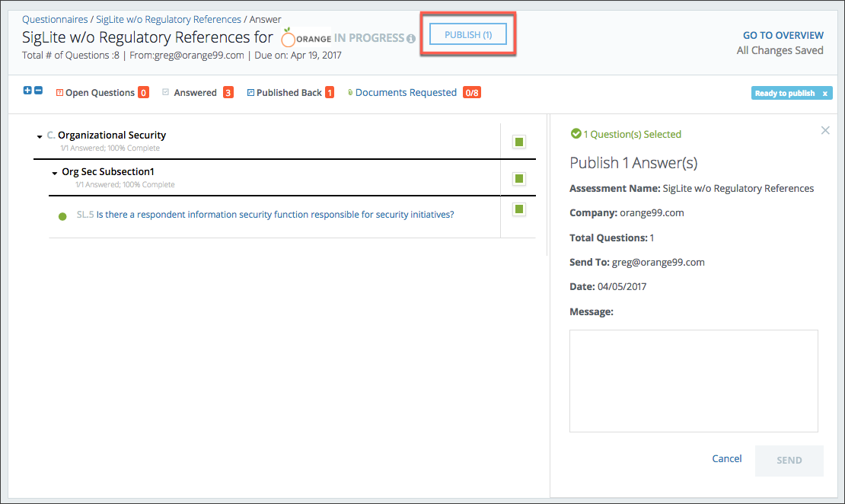This screenshot has width=845, height=504.
Task: Click the info icon beside IN PROGRESS
Action: (x=411, y=39)
